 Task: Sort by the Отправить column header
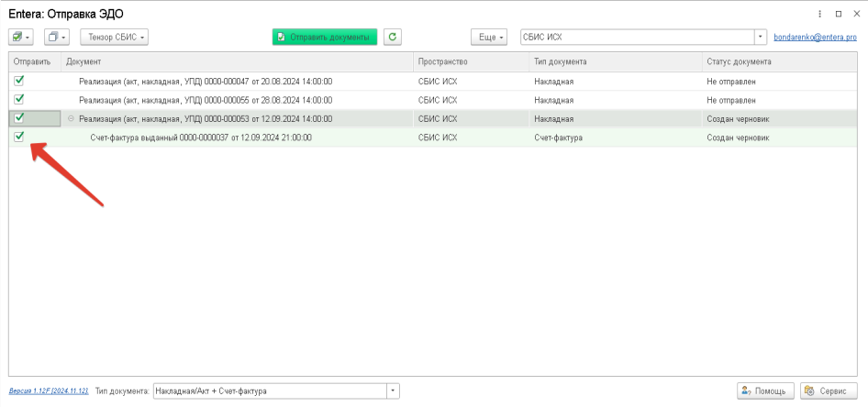click(35, 62)
